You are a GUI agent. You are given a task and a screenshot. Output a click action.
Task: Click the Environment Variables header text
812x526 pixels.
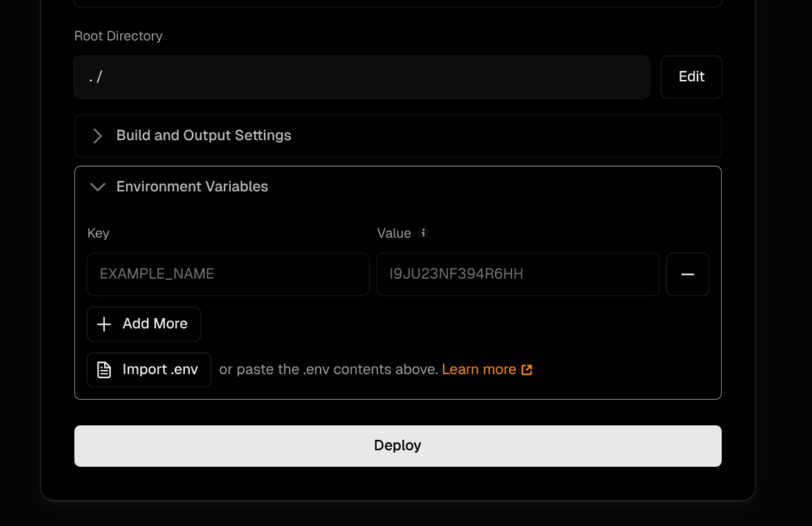click(x=192, y=187)
